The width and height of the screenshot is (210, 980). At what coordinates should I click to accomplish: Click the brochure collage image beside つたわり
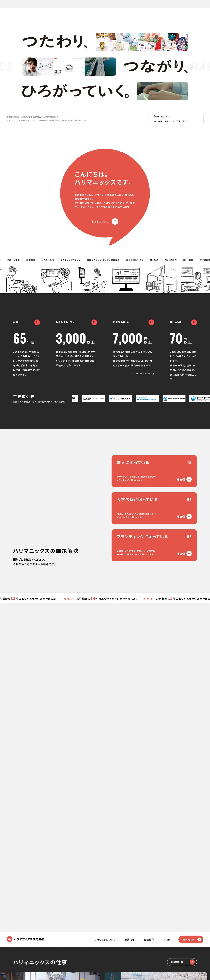(141, 42)
